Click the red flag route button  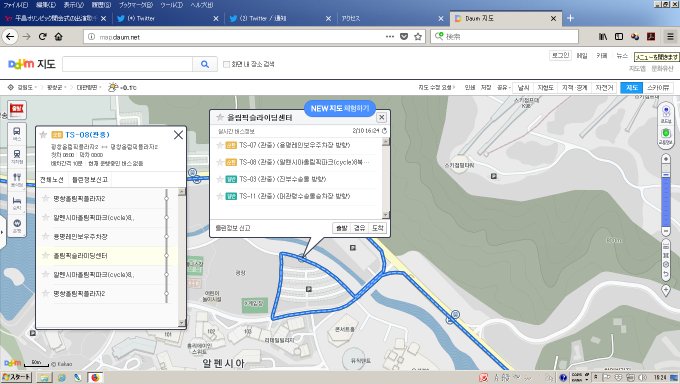17,109
